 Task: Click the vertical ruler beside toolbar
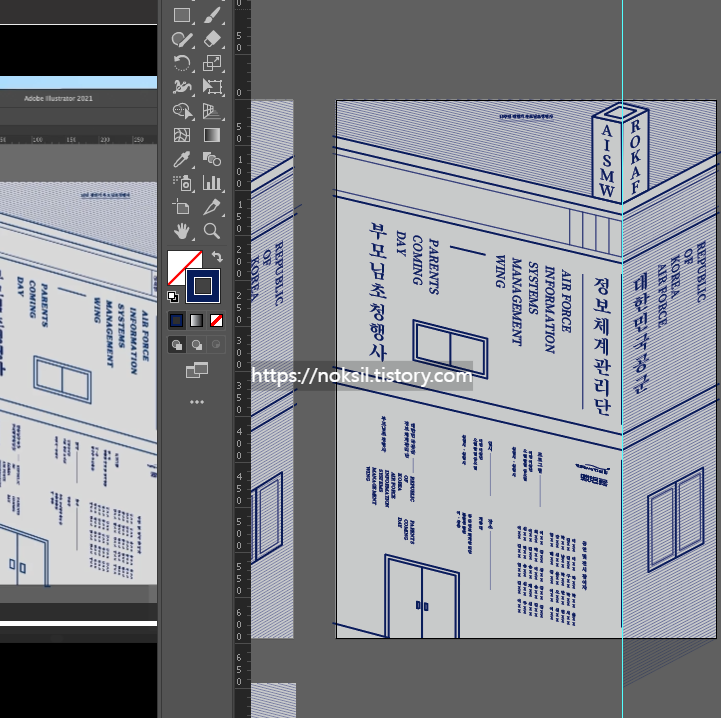[242, 359]
